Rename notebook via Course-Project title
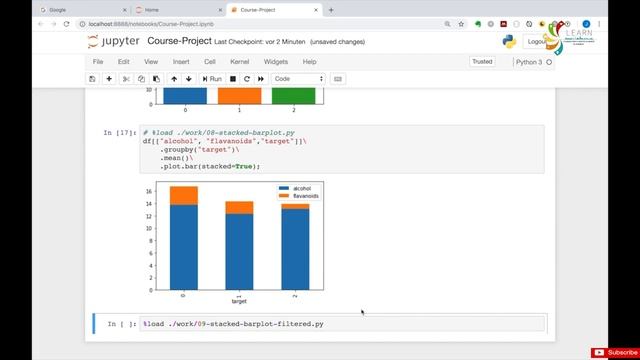The width and height of the screenshot is (640, 360). click(180, 41)
